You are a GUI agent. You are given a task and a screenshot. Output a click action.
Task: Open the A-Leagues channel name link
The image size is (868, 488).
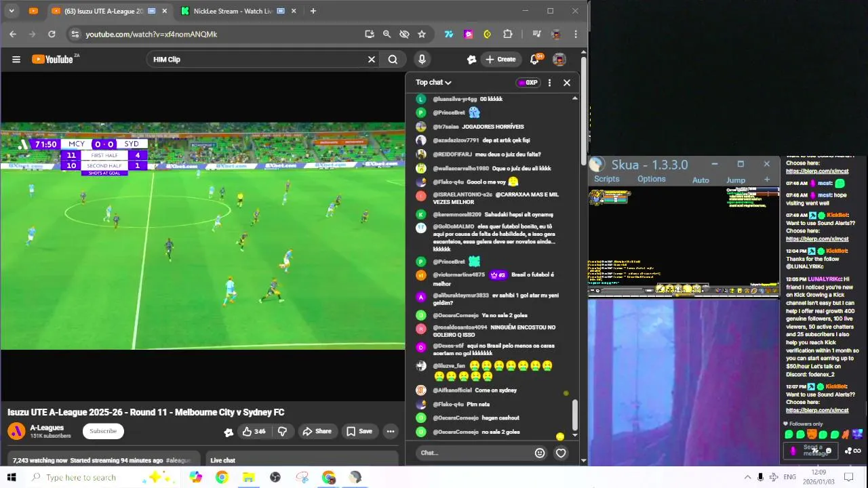47,428
